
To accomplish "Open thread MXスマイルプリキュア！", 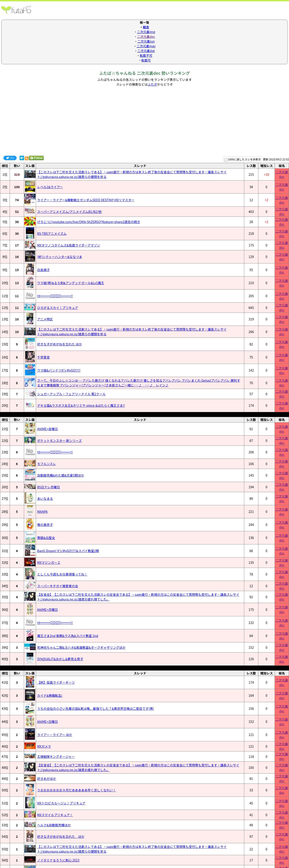I will click(55, 815).
